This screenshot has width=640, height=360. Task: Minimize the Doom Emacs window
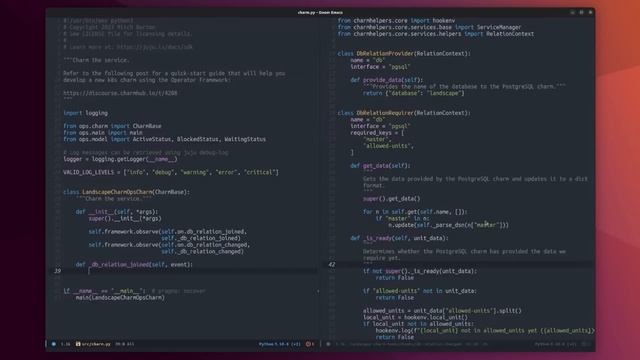tap(572, 12)
